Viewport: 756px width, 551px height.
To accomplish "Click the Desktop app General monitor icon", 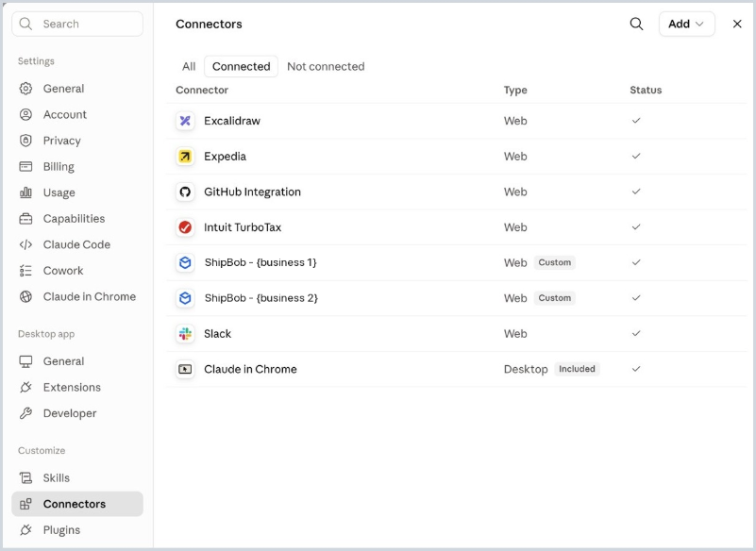I will click(25, 361).
